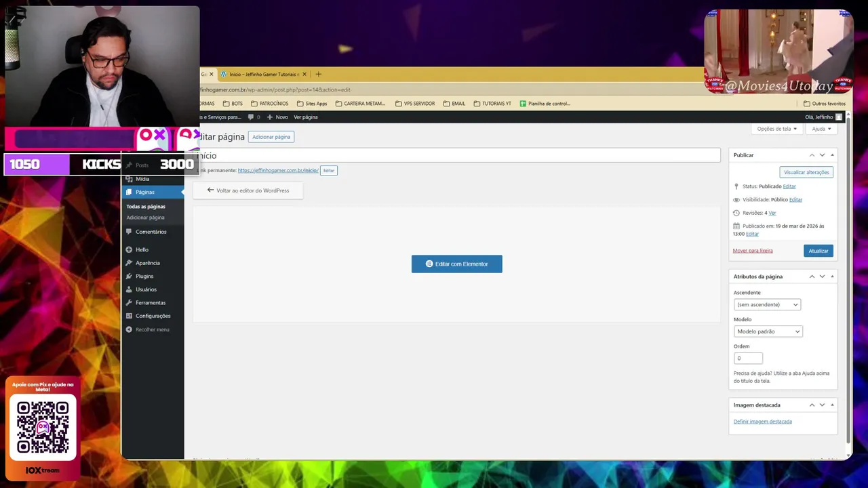Click the Outros favoritos folder icon
The width and height of the screenshot is (868, 488).
[x=807, y=104]
